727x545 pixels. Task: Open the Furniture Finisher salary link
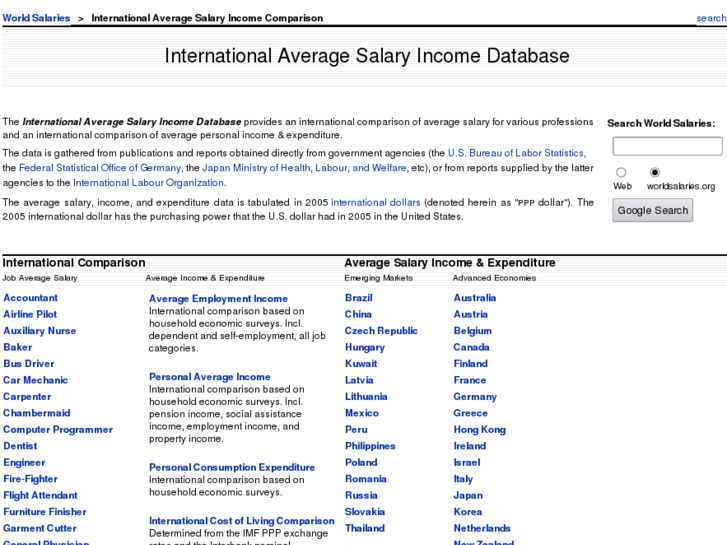tap(45, 512)
